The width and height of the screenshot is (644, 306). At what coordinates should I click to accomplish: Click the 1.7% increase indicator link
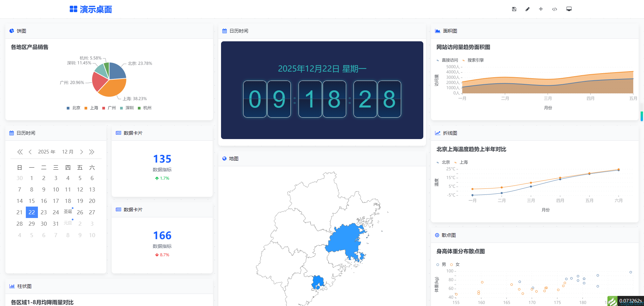(x=162, y=178)
